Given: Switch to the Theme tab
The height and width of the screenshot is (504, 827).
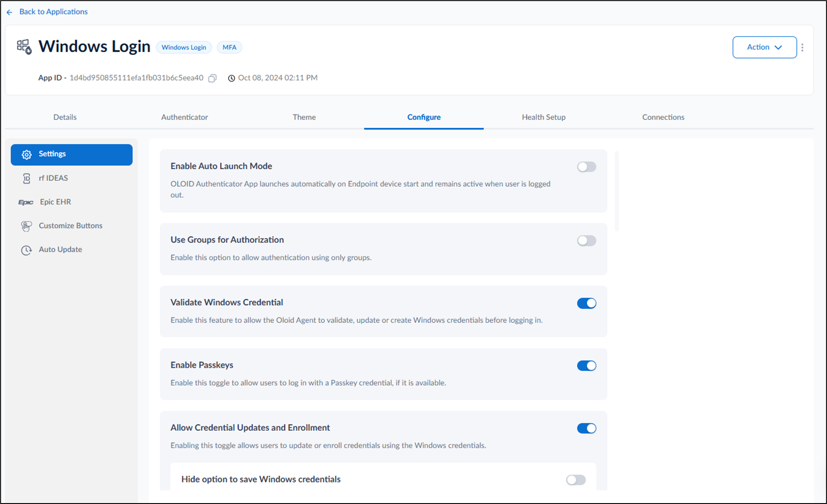Looking at the screenshot, I should (x=304, y=117).
